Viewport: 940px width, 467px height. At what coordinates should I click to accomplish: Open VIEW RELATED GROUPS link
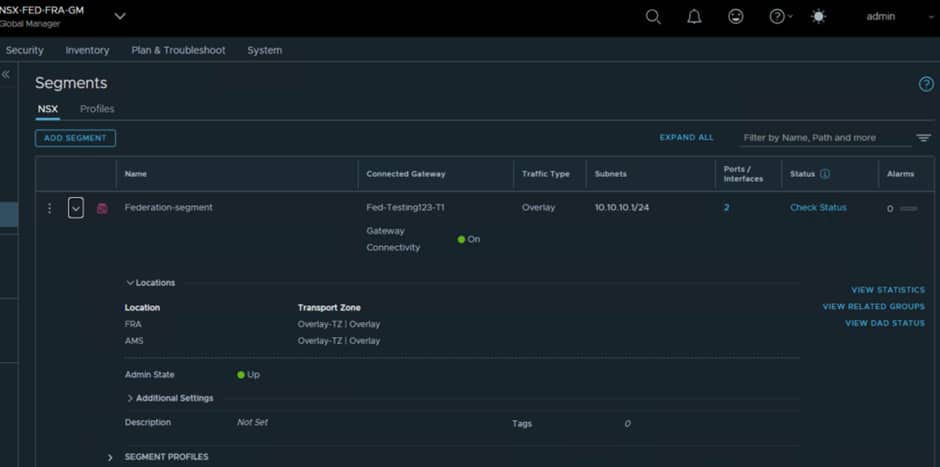(x=873, y=307)
